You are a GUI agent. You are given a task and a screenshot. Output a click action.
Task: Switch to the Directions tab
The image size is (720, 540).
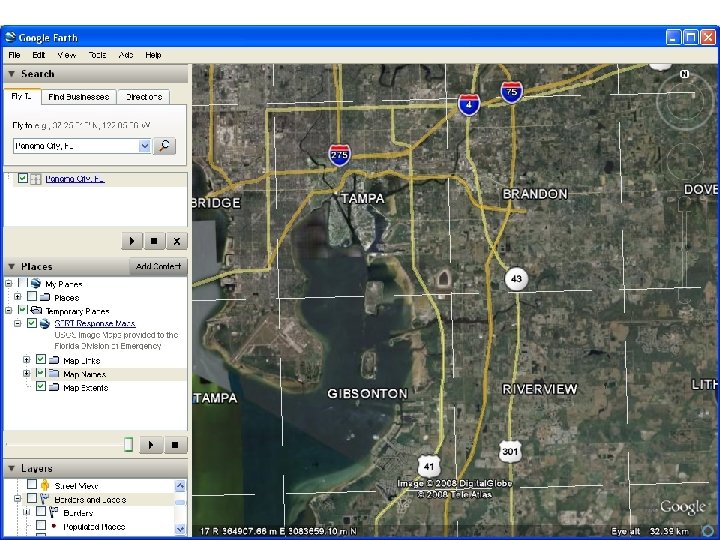click(144, 97)
